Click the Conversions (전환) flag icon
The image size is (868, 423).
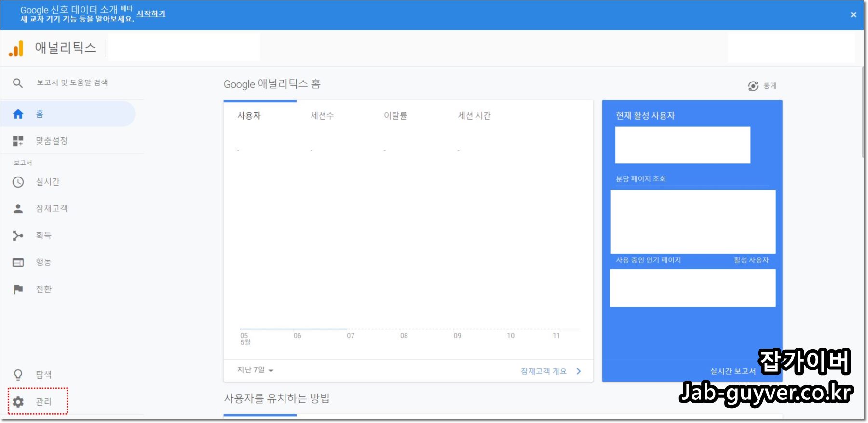click(18, 289)
